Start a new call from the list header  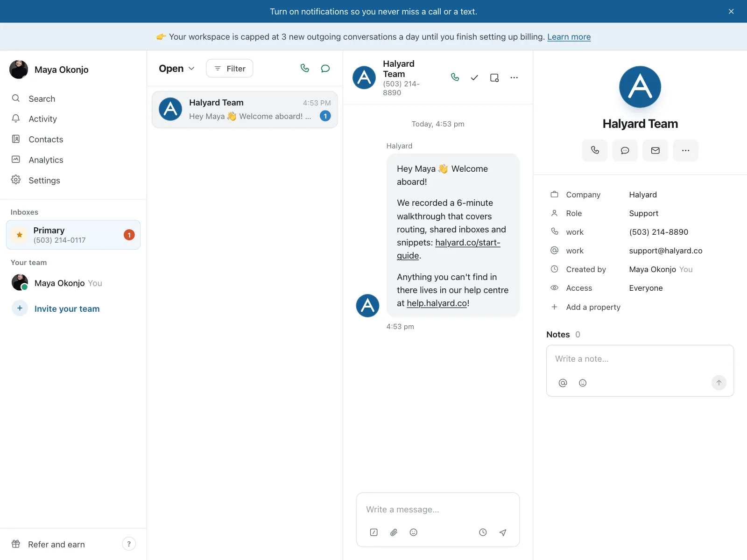click(305, 69)
